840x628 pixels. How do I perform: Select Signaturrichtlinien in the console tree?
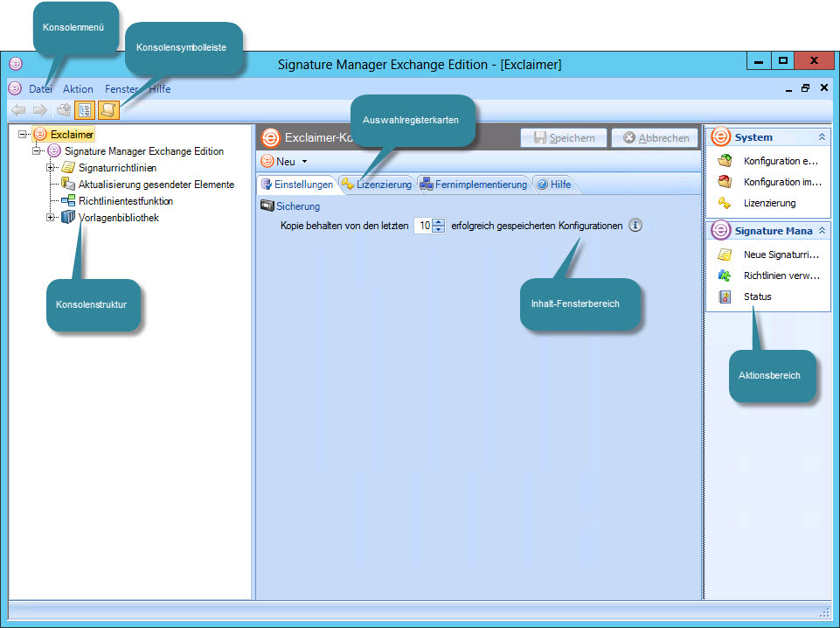click(117, 168)
